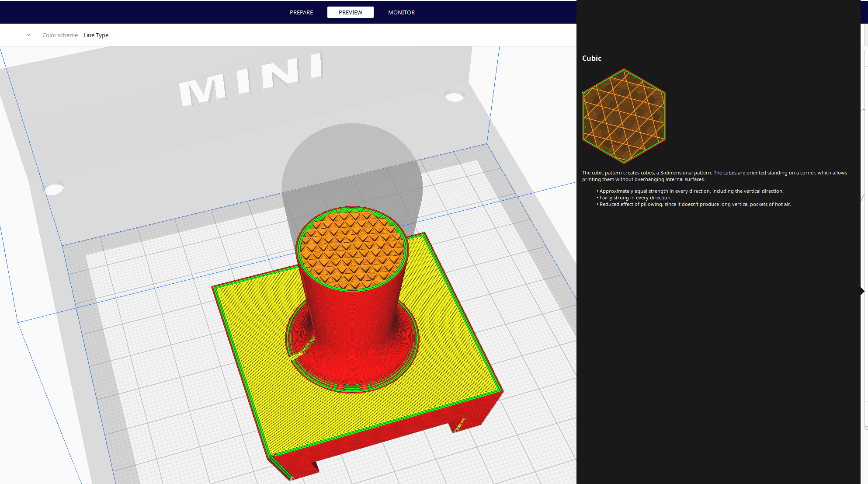Click the Cubic heading in the info panel

tap(591, 58)
